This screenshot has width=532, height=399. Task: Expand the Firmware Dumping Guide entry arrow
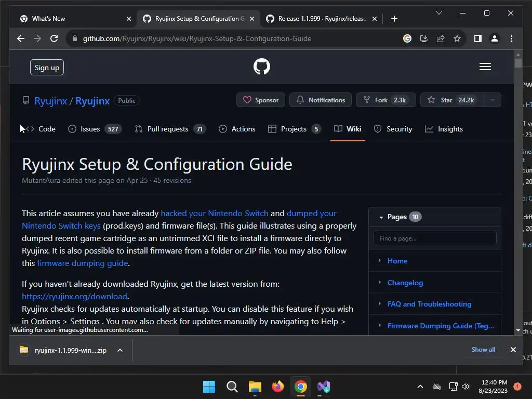pyautogui.click(x=379, y=325)
